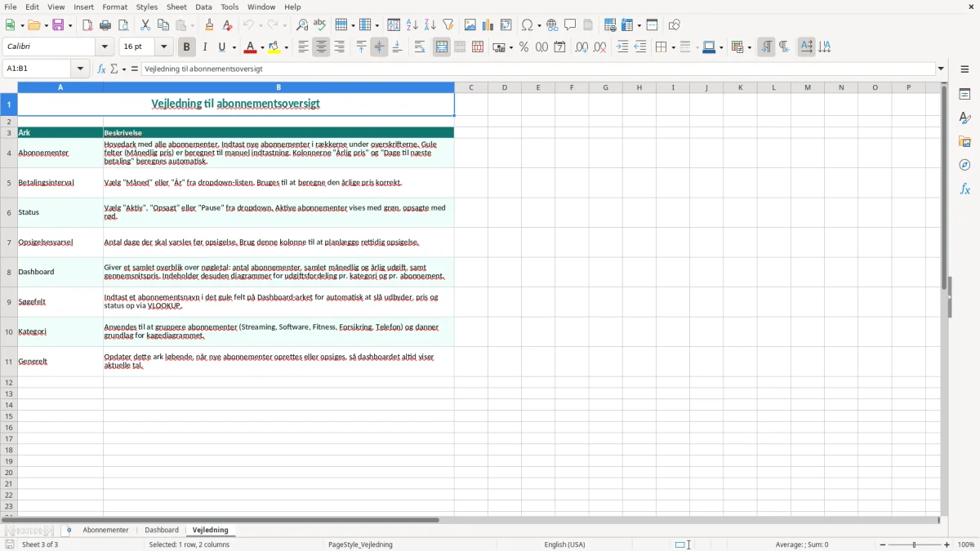The image size is (980, 551).
Task: Open the Borders dropdown arrow
Action: point(673,48)
